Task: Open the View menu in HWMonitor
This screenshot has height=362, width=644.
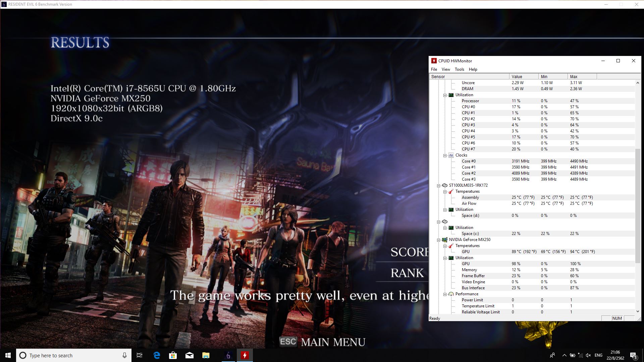Action: pyautogui.click(x=445, y=69)
